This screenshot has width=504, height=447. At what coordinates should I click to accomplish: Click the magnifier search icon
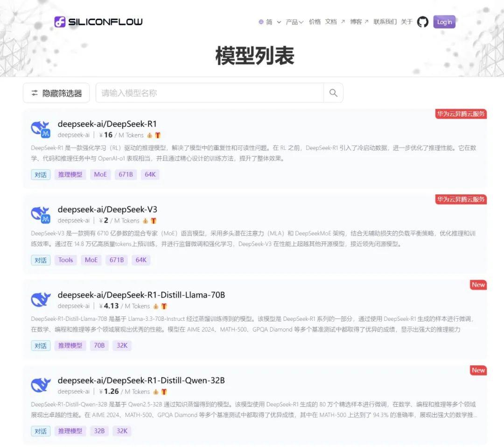coord(333,92)
